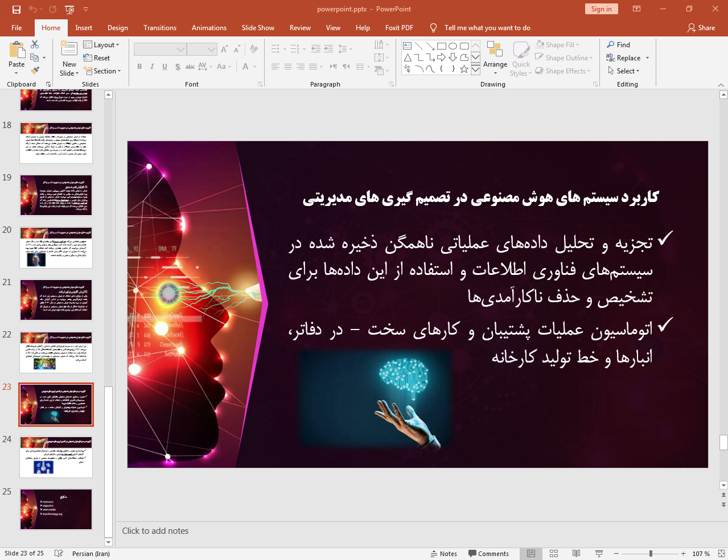
Task: Toggle Italic formatting
Action: click(x=152, y=67)
